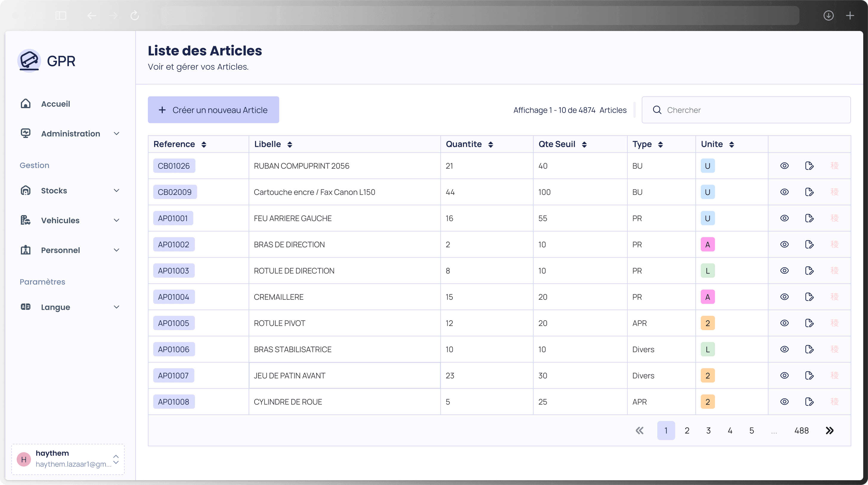
Task: Click the edit icon for AP01004
Action: click(x=810, y=297)
